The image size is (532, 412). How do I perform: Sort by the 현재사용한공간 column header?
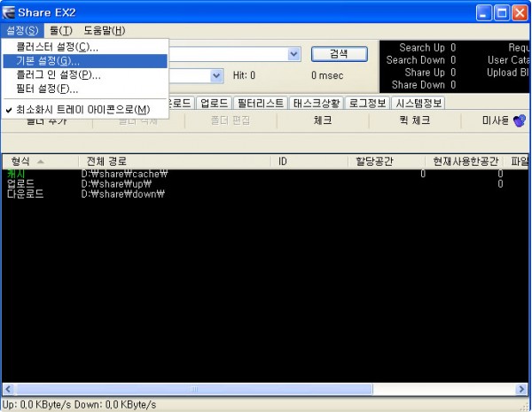pos(464,161)
